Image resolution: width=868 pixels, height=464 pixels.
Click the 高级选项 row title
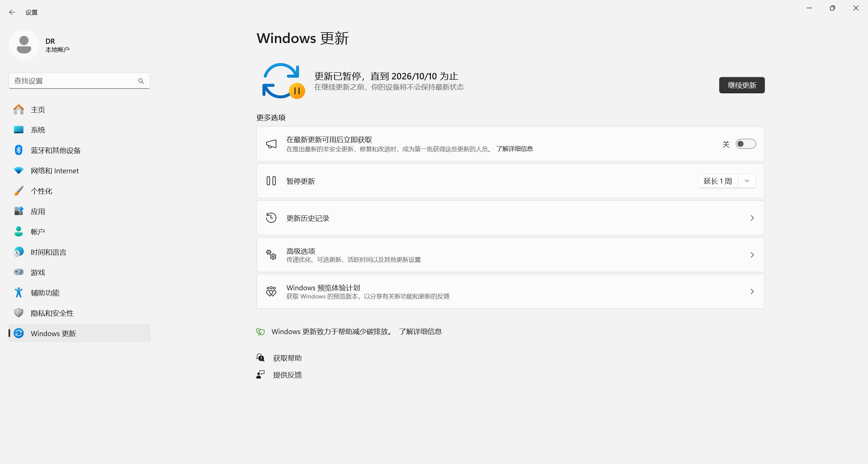[x=300, y=251]
